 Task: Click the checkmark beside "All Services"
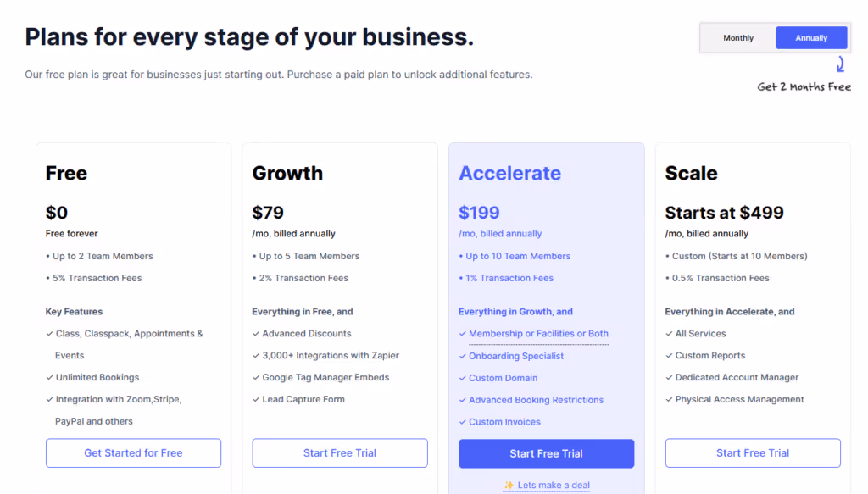tap(670, 333)
